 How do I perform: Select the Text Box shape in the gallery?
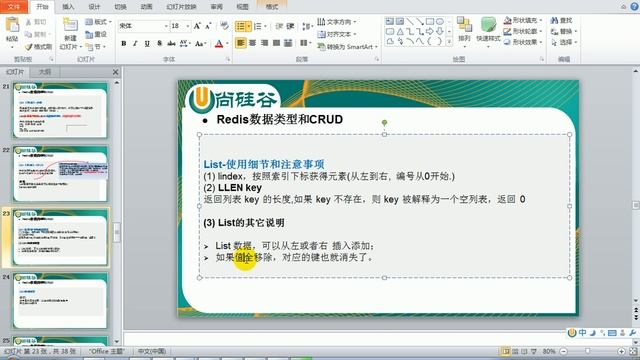pos(390,21)
